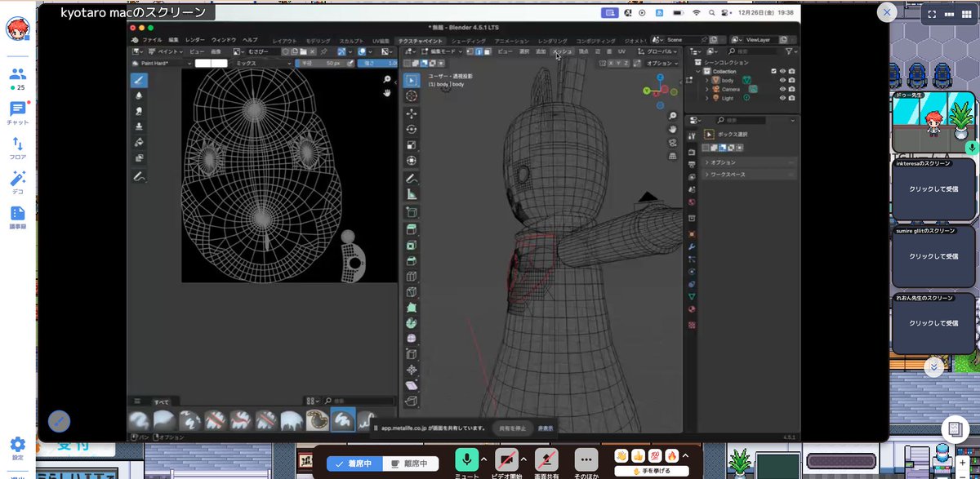This screenshot has height=479, width=980.
Task: Select the Annotate tool in image editor
Action: 138,176
